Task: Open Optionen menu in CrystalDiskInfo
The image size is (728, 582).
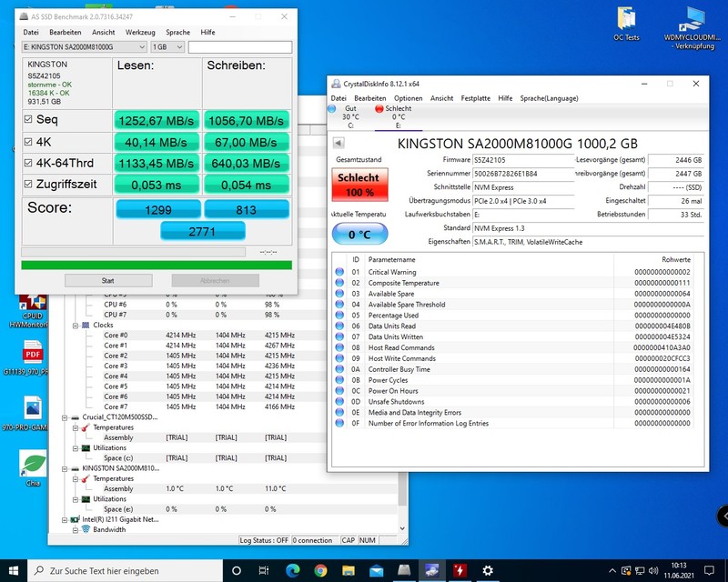Action: (408, 98)
